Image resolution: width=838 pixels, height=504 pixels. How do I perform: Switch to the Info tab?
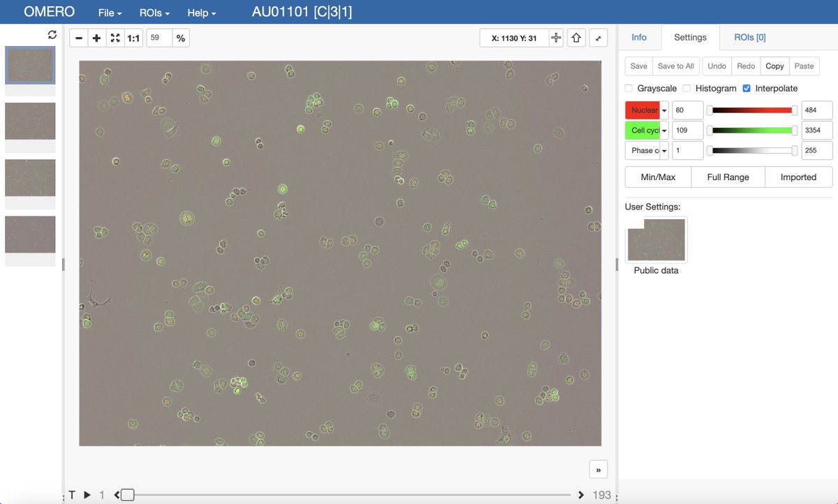[639, 38]
